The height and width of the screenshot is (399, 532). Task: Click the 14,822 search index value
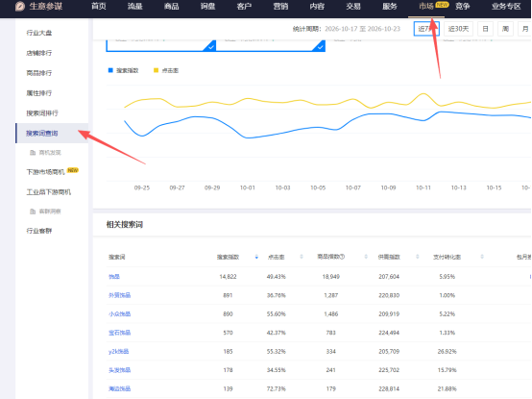tap(228, 276)
